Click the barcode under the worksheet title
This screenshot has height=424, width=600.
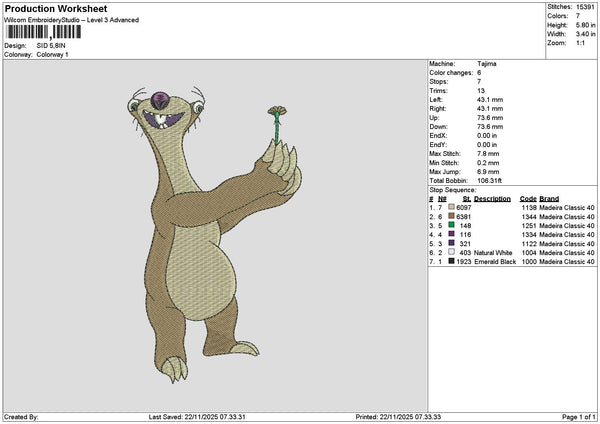43,32
